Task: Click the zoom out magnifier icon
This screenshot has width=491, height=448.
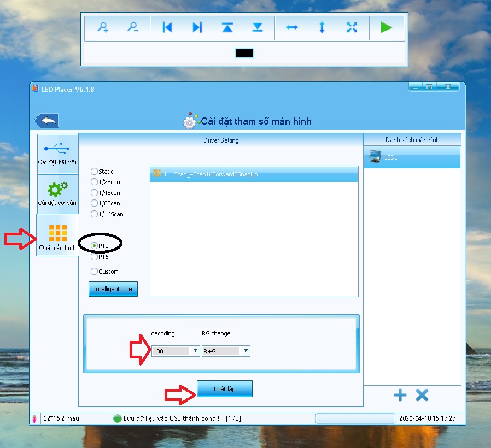Action: tap(133, 27)
